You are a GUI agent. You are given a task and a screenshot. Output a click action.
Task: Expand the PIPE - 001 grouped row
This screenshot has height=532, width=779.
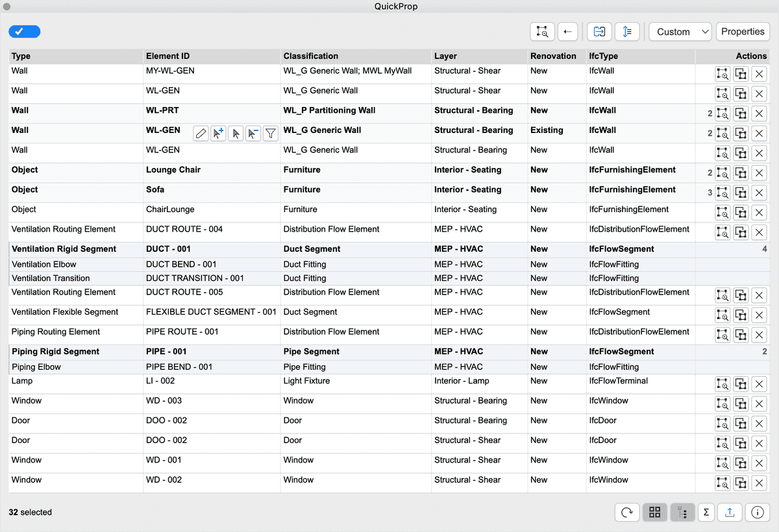[389, 352]
